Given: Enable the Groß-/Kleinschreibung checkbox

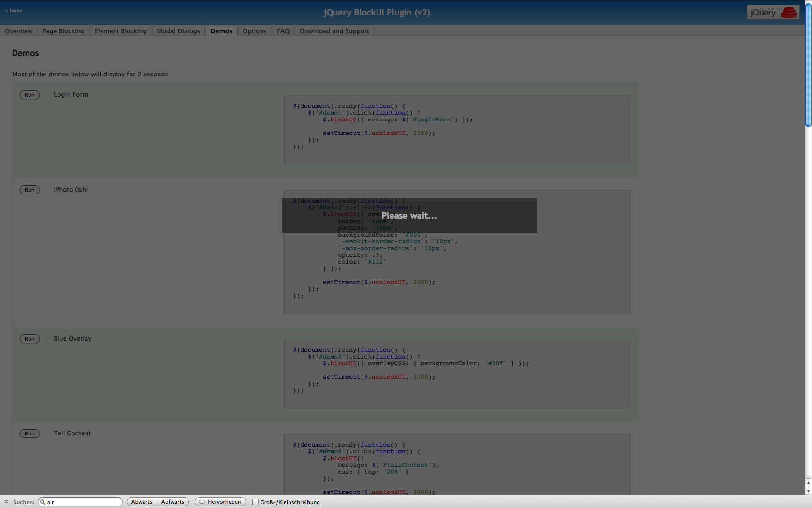Looking at the screenshot, I should 255,502.
